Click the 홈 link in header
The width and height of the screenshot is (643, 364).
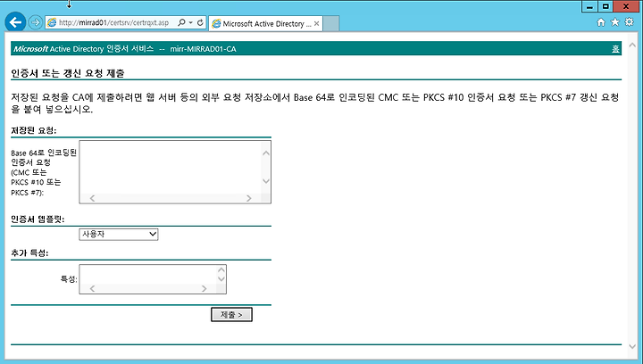point(615,49)
